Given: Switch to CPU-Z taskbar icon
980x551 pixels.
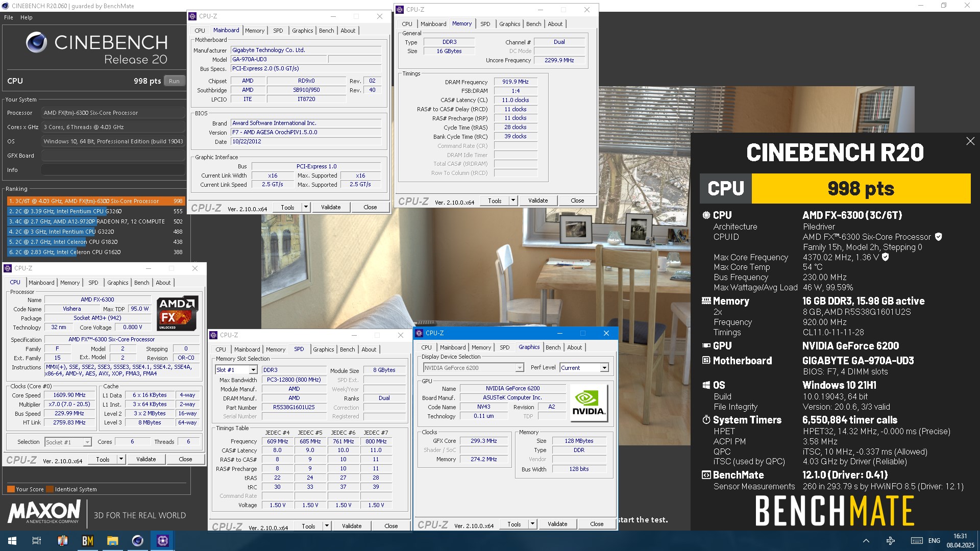Looking at the screenshot, I should (x=163, y=541).
